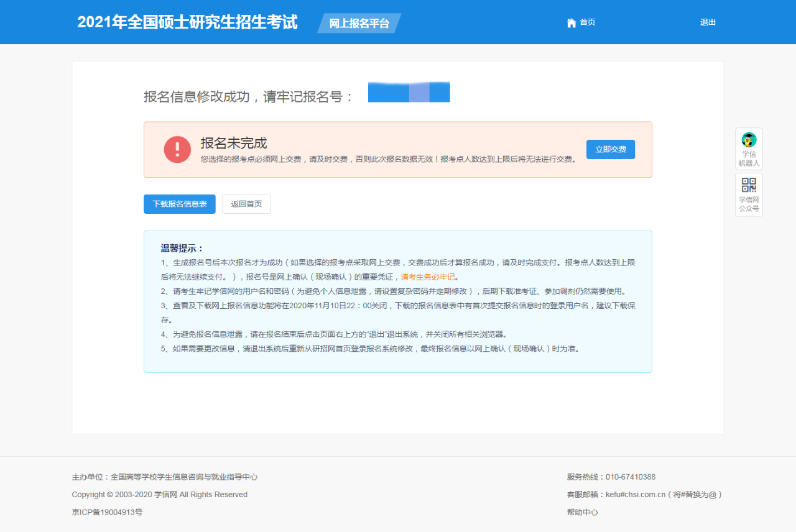Click 退出 to log out

point(708,22)
